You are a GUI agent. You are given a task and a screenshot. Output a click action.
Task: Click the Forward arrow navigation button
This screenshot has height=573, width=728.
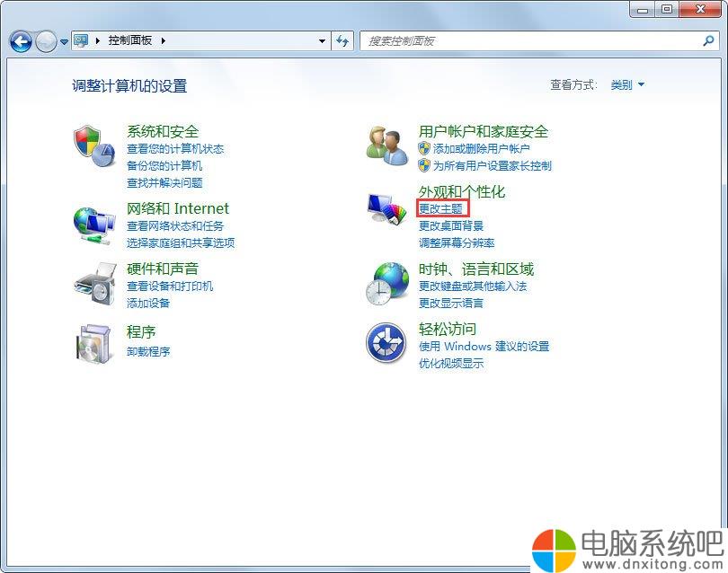(x=46, y=41)
